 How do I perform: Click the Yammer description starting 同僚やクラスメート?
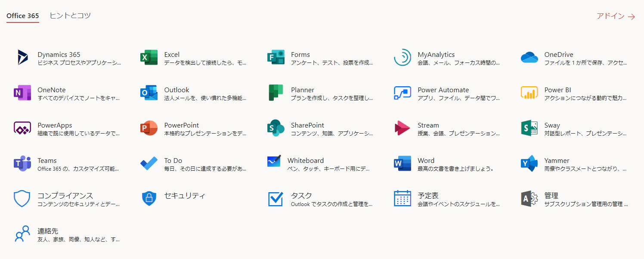pos(586,169)
